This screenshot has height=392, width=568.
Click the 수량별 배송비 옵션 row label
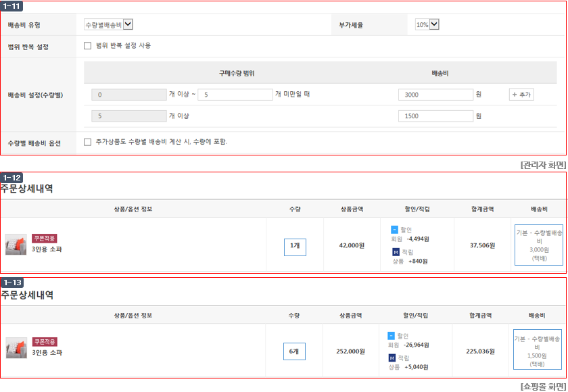point(34,143)
